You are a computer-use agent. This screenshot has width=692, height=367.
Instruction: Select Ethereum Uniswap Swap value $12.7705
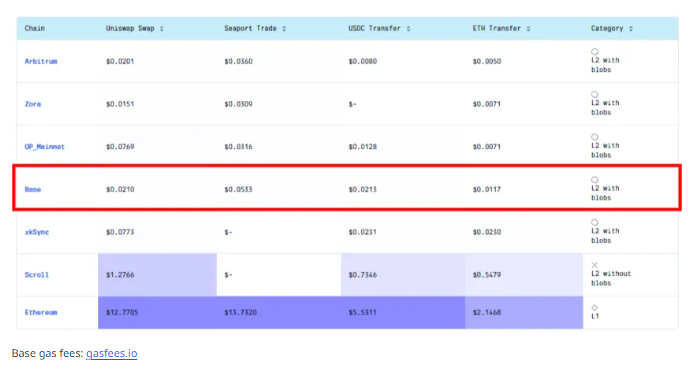[x=122, y=313]
